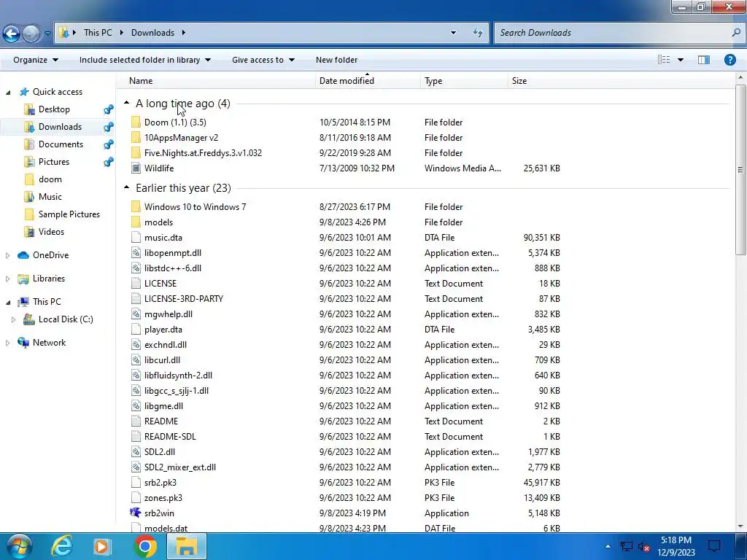
Task: Select Music in the navigation pane
Action: (x=50, y=197)
